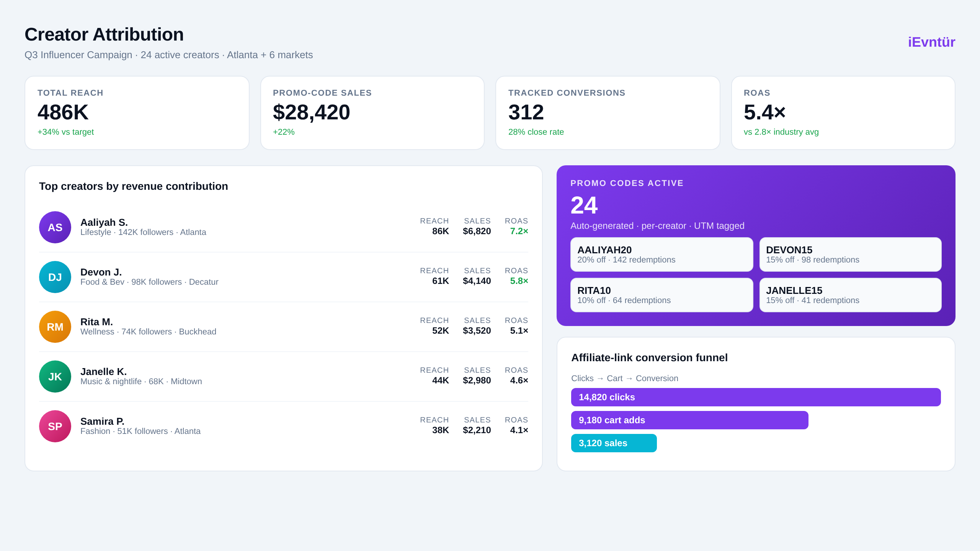The height and width of the screenshot is (551, 980).
Task: Click the name Rita M.
Action: pos(96,322)
